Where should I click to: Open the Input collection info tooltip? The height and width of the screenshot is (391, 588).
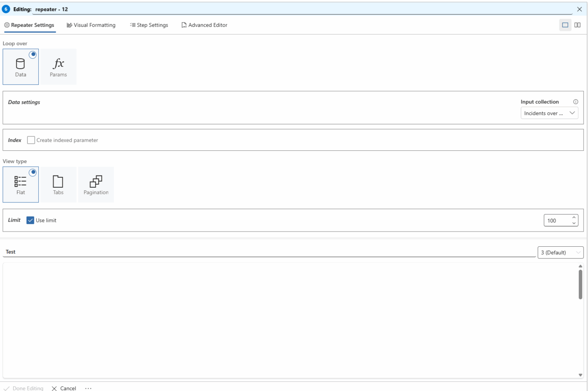click(x=575, y=101)
